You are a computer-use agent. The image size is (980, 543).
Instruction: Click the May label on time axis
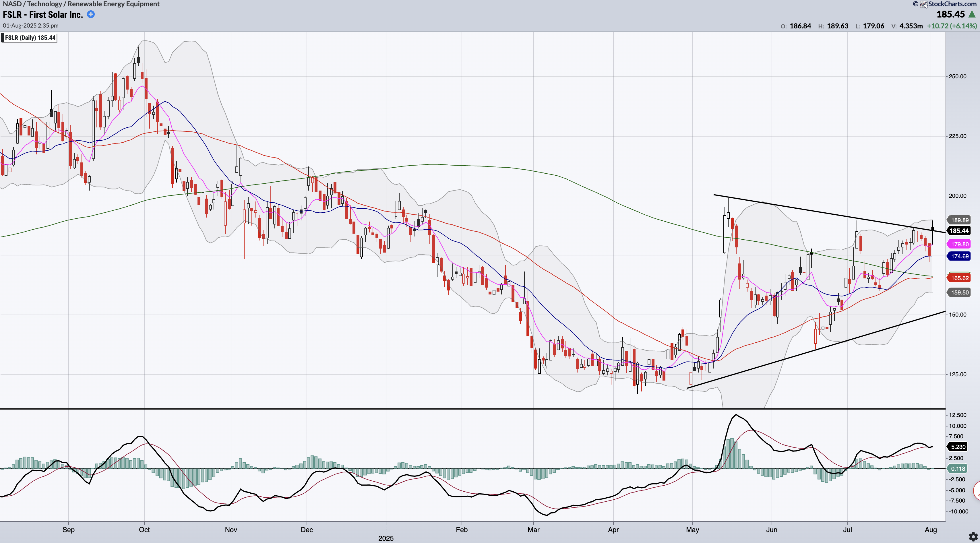(692, 530)
